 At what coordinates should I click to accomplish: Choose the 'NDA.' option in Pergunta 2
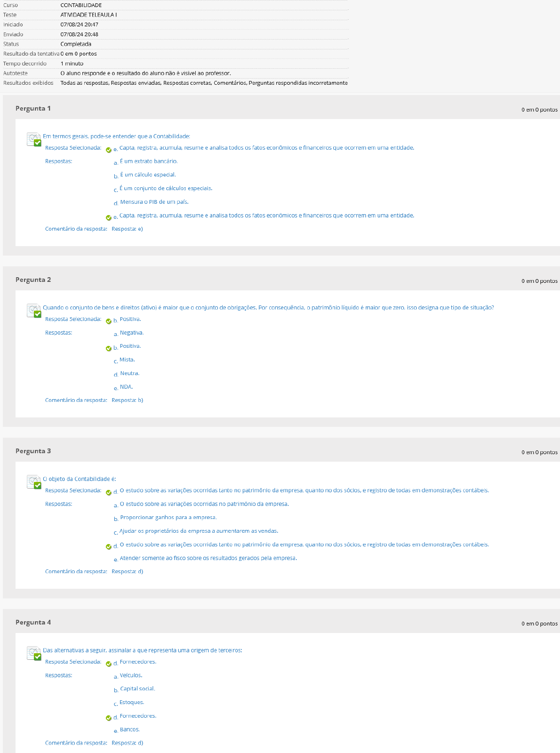126,387
